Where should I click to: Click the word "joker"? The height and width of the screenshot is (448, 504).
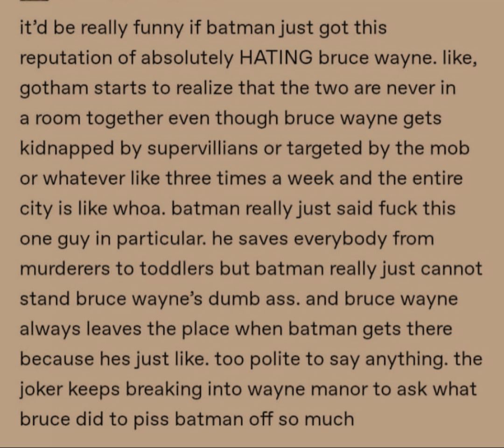42,389
